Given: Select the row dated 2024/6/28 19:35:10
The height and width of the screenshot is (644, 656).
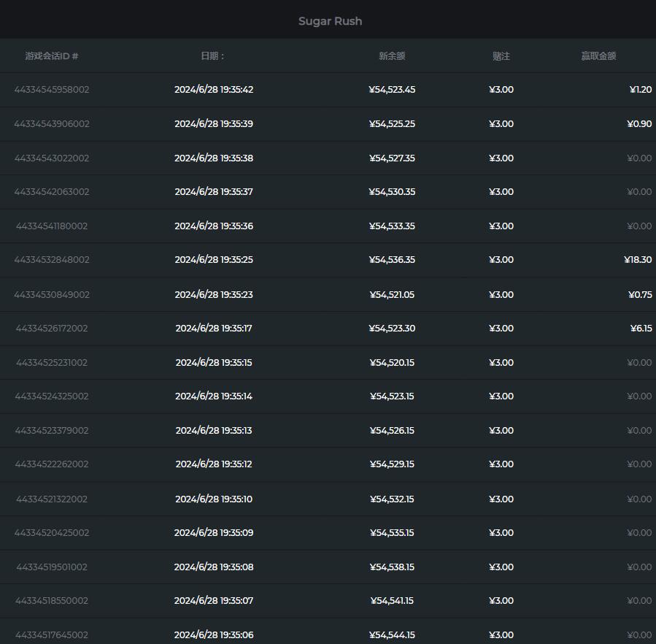Looking at the screenshot, I should 214,499.
